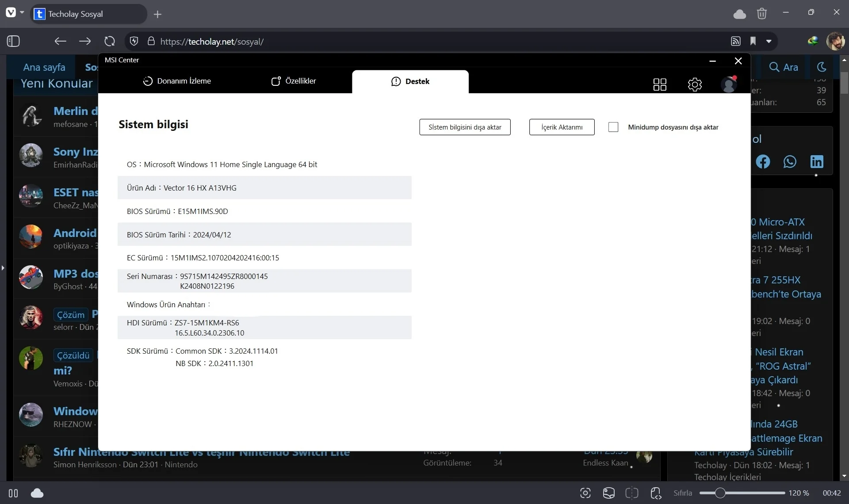Open the tracker shield icon in address bar
This screenshot has width=849, height=504.
(134, 41)
